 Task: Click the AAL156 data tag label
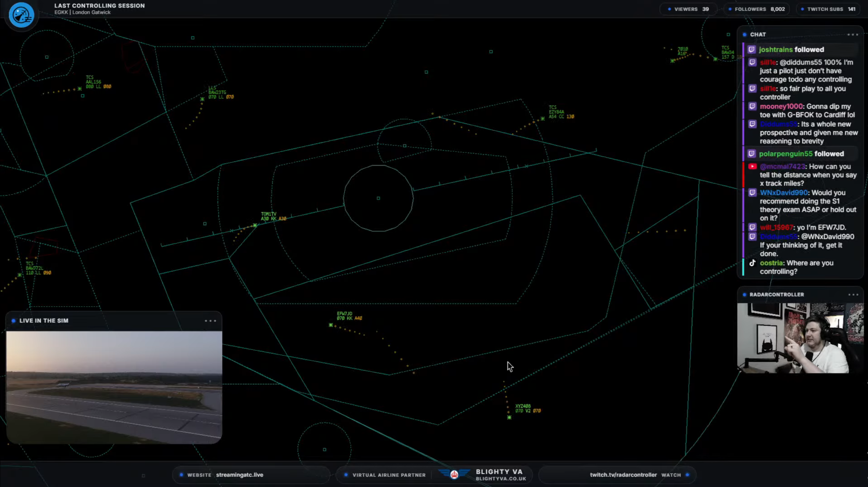[98, 82]
